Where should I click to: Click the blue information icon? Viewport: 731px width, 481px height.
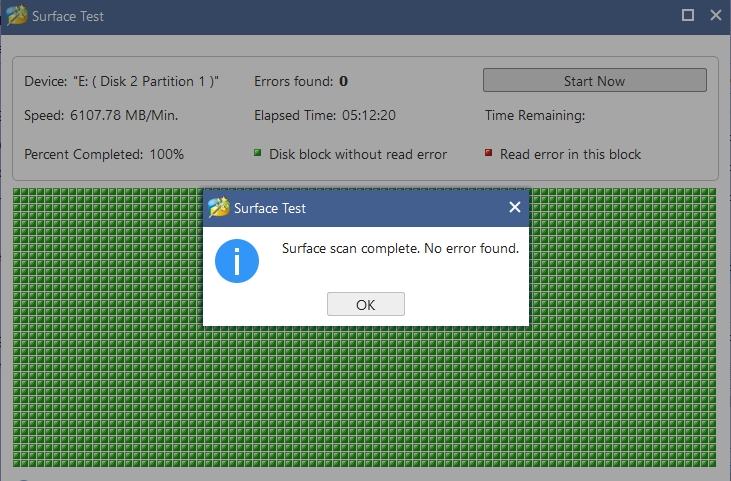click(x=237, y=261)
